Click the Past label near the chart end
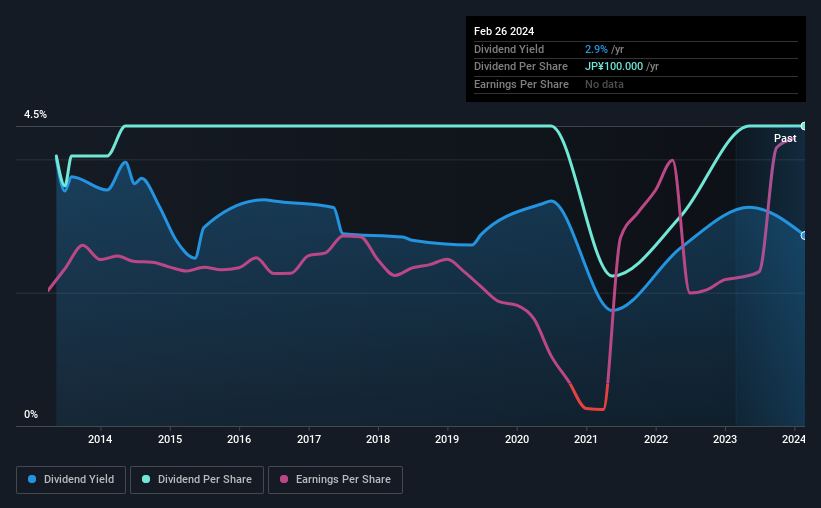Screen dimensions: 821x508 click(x=785, y=138)
